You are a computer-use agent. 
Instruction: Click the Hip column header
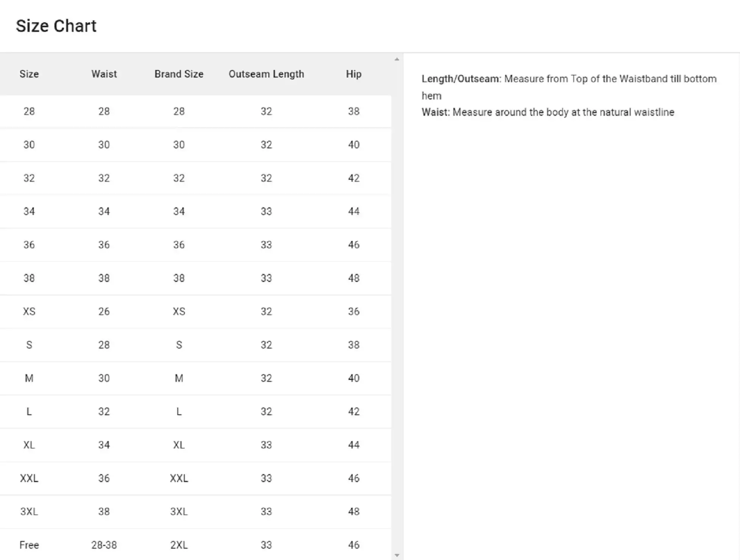click(353, 74)
